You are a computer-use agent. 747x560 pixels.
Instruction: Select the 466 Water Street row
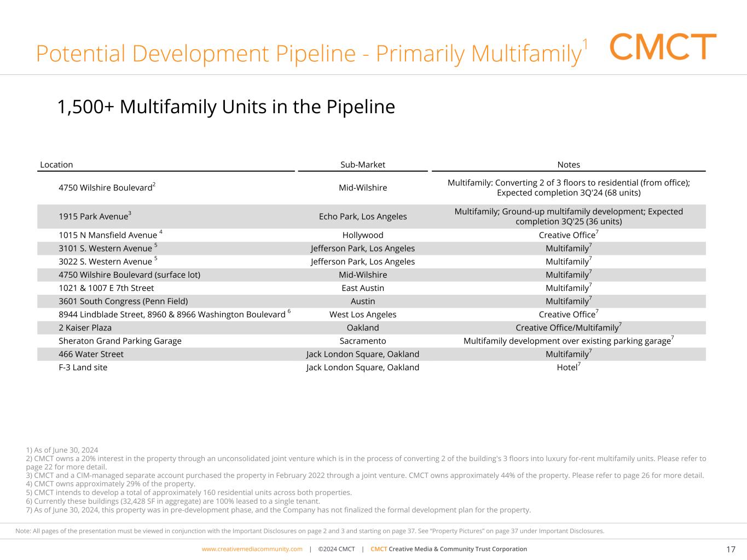(91, 354)
